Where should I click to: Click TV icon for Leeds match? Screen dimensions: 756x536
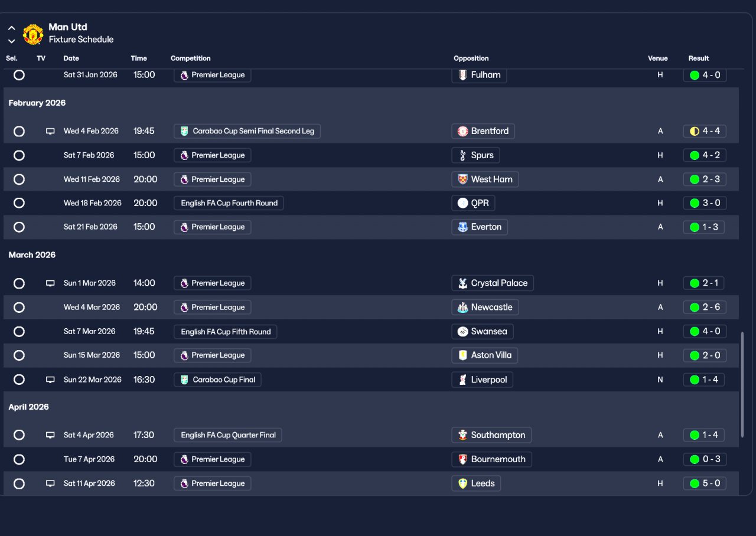coord(50,483)
